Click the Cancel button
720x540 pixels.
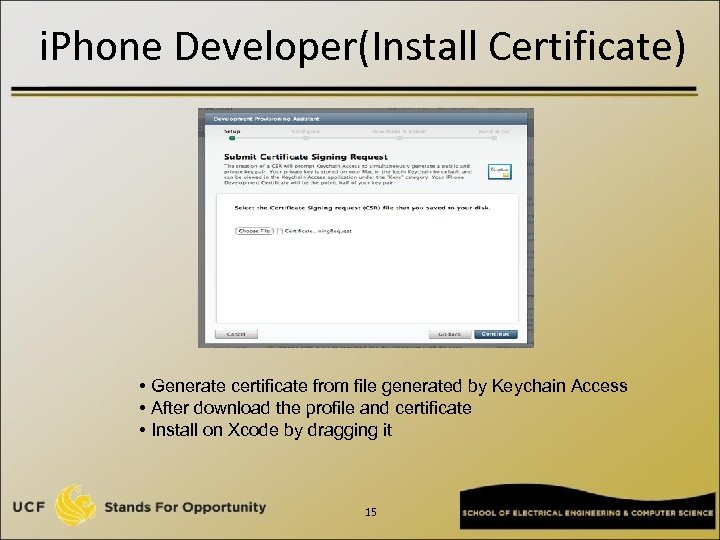click(236, 334)
